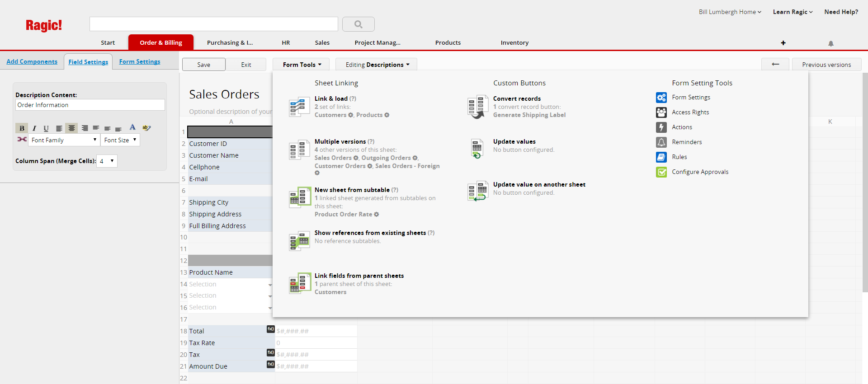Open the second Selection dropdown under Product Name
The width and height of the screenshot is (868, 384).
coord(270,296)
